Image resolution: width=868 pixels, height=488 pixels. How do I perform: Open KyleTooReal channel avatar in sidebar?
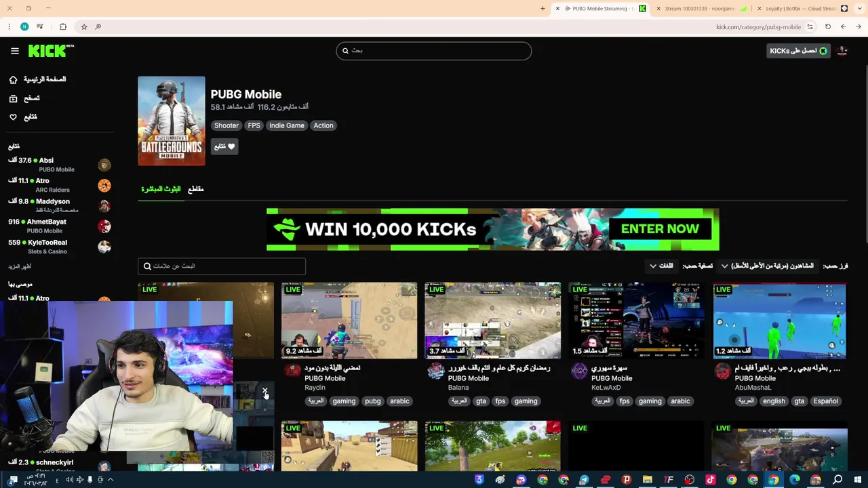pos(104,247)
